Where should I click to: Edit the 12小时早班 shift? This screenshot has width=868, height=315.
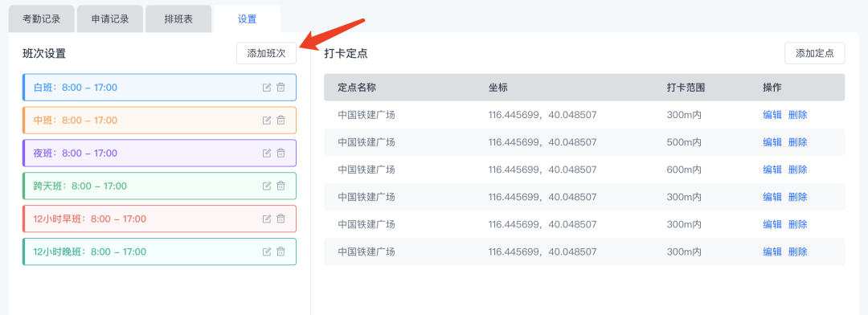(267, 219)
